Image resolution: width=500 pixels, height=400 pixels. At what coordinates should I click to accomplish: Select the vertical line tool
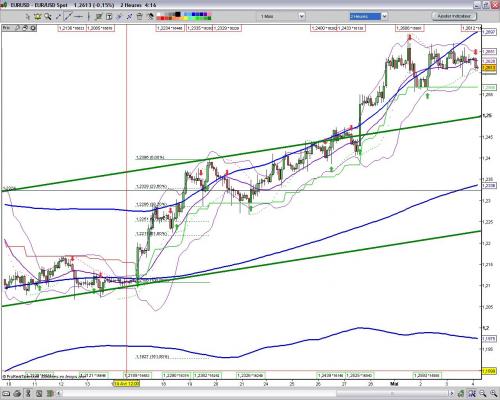coord(88,16)
